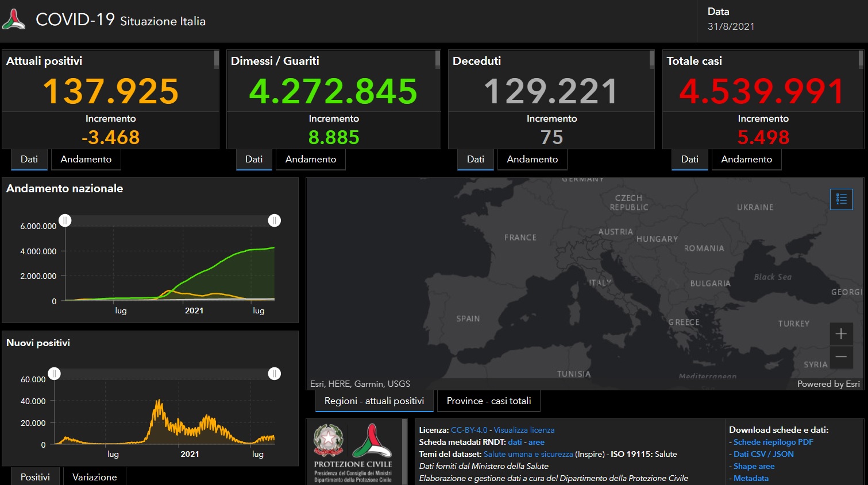Show Andamento tab under Totale casi

[746, 159]
